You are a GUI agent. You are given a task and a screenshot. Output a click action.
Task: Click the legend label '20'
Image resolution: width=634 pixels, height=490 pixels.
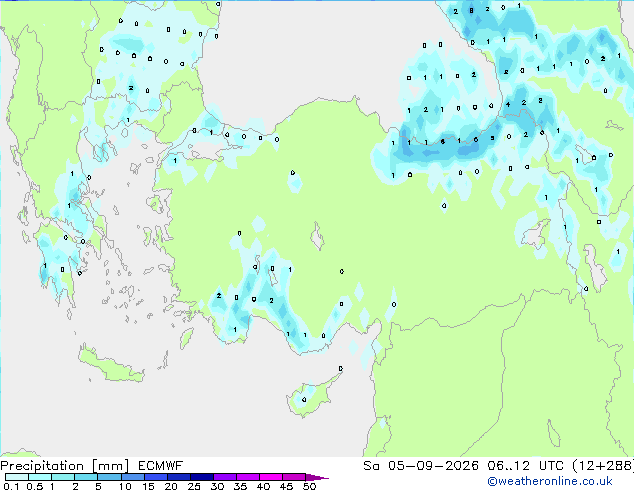click(x=171, y=486)
